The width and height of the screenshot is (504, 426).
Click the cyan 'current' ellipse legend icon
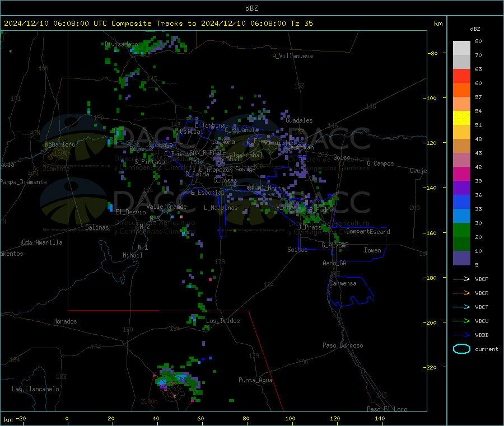(461, 349)
